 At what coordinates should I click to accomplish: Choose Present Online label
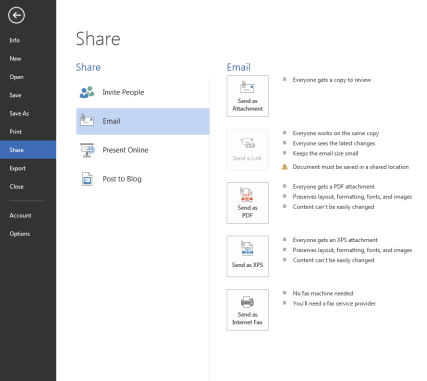tap(125, 150)
